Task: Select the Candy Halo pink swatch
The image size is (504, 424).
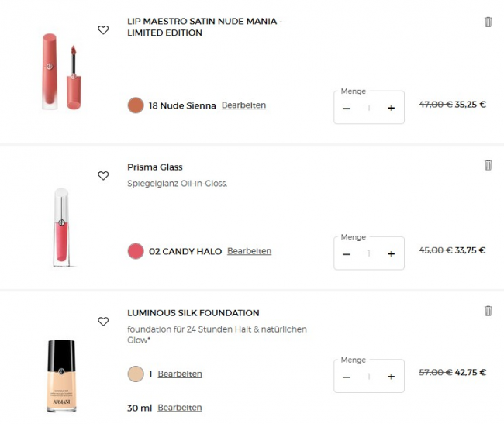Action: 136,251
